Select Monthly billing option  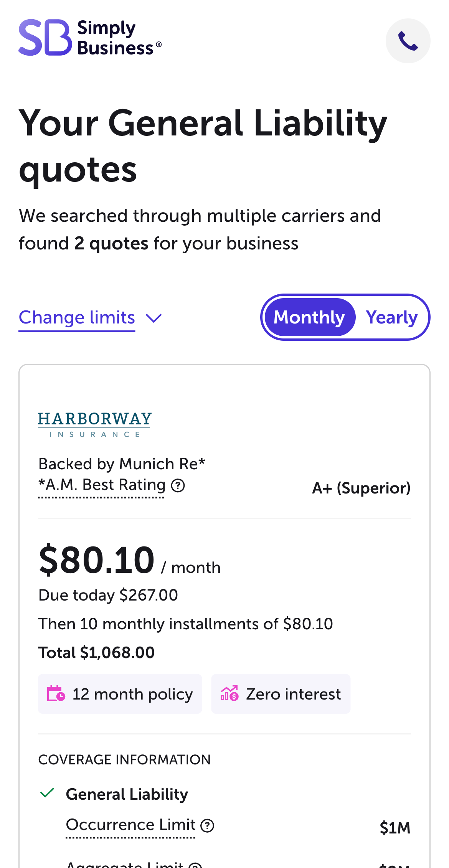pos(309,317)
